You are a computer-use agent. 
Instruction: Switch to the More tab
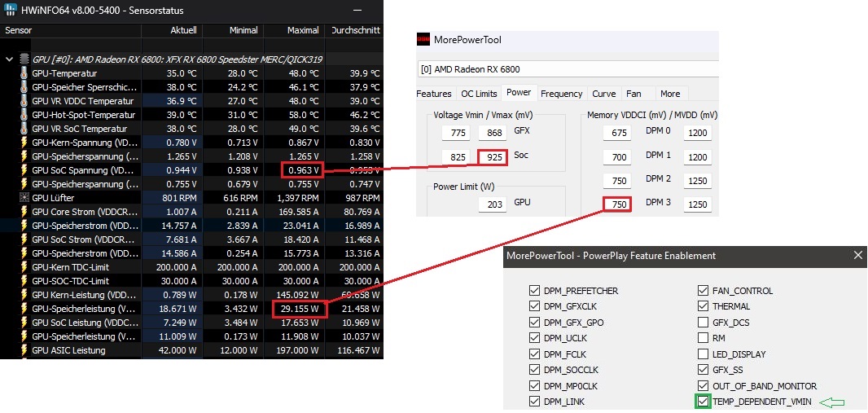pyautogui.click(x=670, y=94)
